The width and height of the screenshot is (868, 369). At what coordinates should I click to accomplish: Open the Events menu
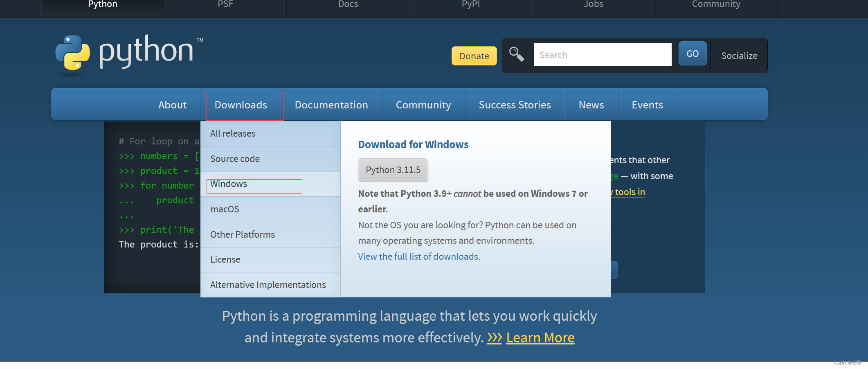(x=648, y=105)
